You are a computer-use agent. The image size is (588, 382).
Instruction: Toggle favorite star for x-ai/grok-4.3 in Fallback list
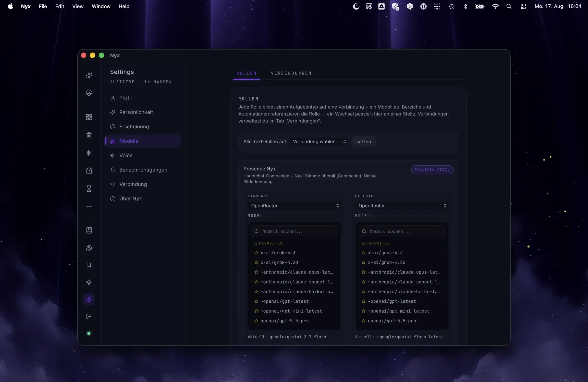[x=363, y=253]
